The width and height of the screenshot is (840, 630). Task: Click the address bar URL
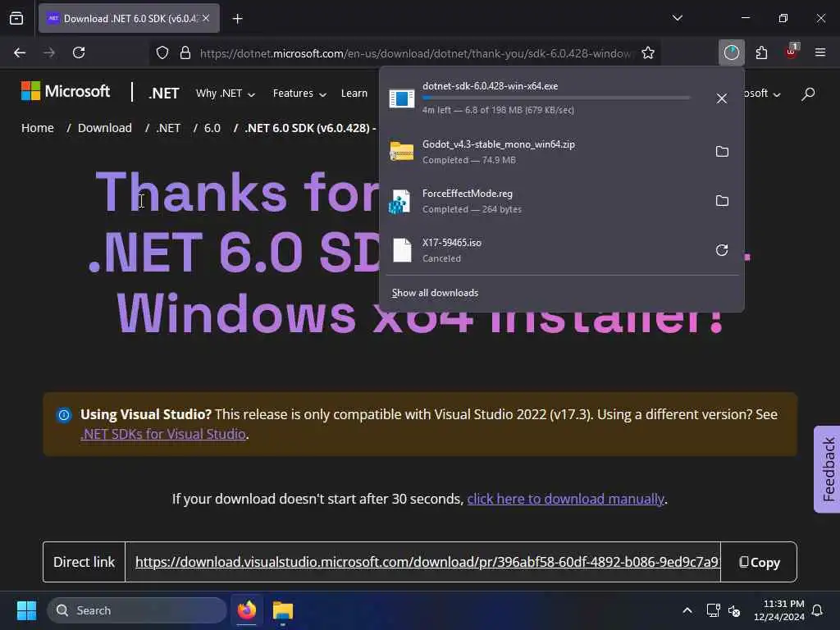tap(415, 53)
